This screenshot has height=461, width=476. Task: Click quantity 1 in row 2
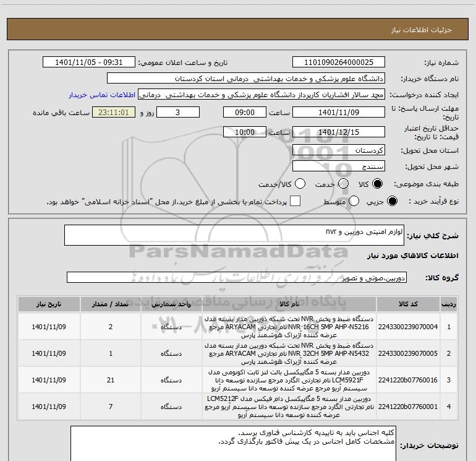click(x=111, y=353)
